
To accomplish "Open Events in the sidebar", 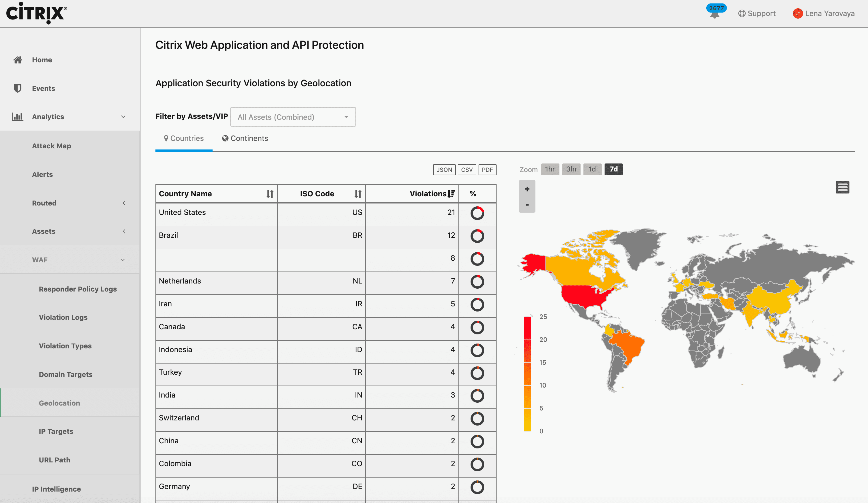I will click(x=43, y=89).
